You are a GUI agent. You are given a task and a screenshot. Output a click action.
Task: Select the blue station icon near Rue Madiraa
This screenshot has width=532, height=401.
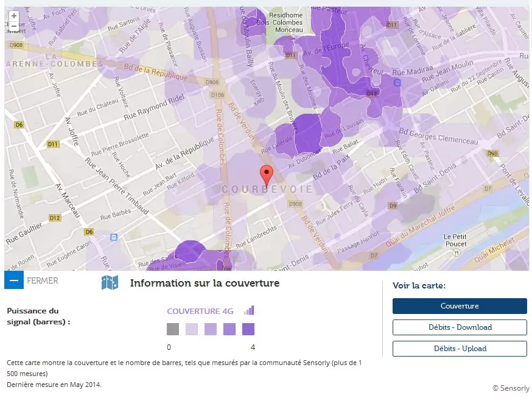397,82
